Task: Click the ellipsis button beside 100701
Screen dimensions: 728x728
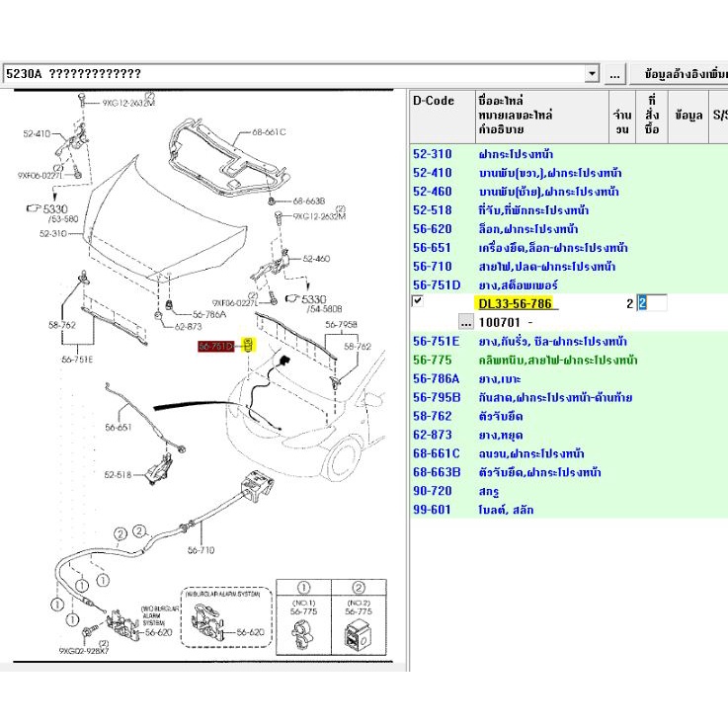Action: pyautogui.click(x=465, y=322)
